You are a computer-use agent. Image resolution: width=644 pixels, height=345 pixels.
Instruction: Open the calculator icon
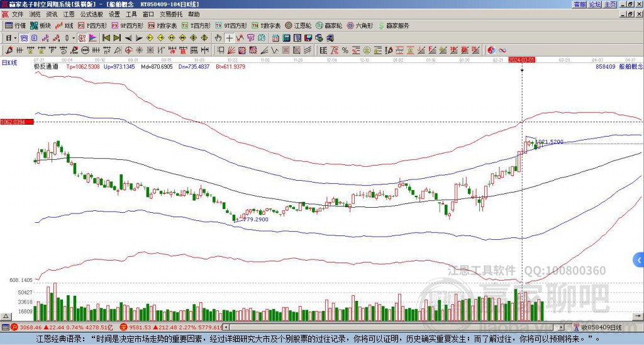coord(287,38)
